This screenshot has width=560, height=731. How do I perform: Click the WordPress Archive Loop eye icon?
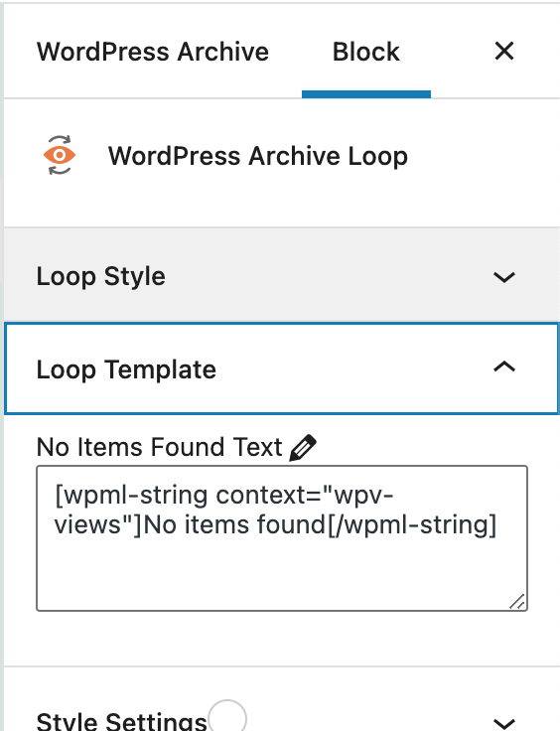click(x=60, y=155)
